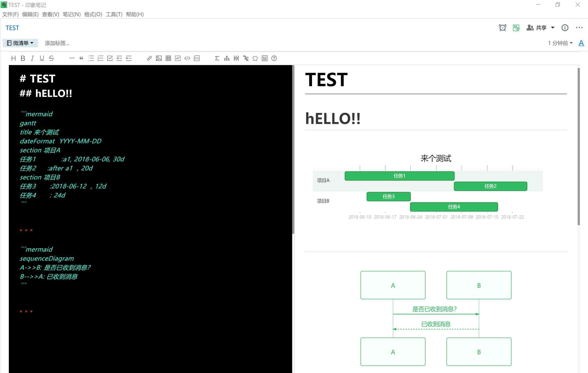Apply heading format with H icon

13,58
